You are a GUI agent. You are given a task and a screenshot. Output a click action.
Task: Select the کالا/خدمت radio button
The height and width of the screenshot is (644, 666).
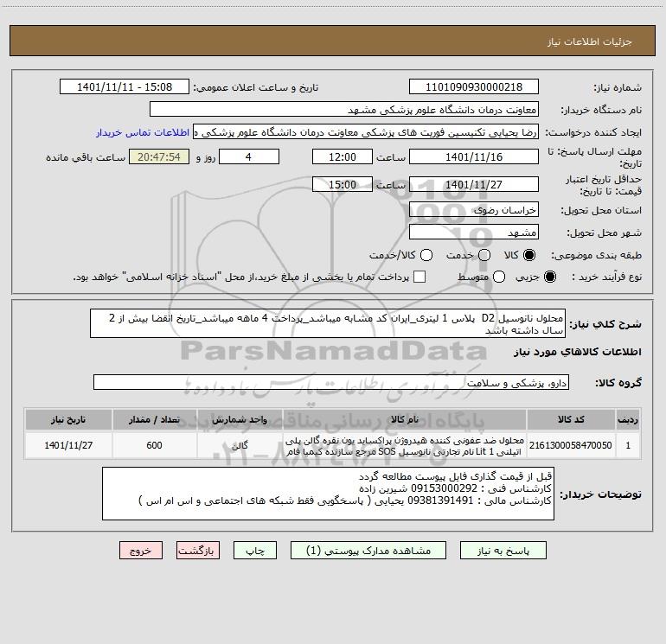click(x=426, y=255)
